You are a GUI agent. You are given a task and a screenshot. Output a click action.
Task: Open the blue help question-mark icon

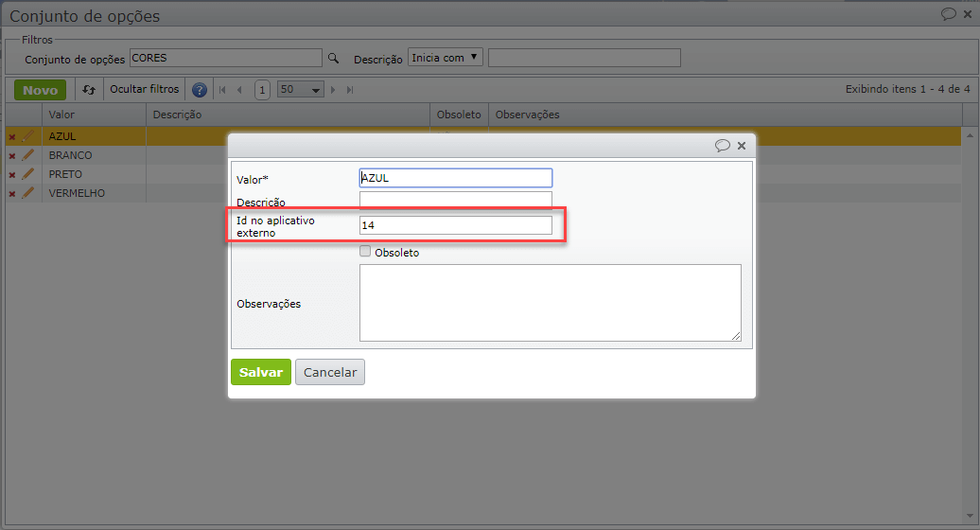click(x=200, y=90)
